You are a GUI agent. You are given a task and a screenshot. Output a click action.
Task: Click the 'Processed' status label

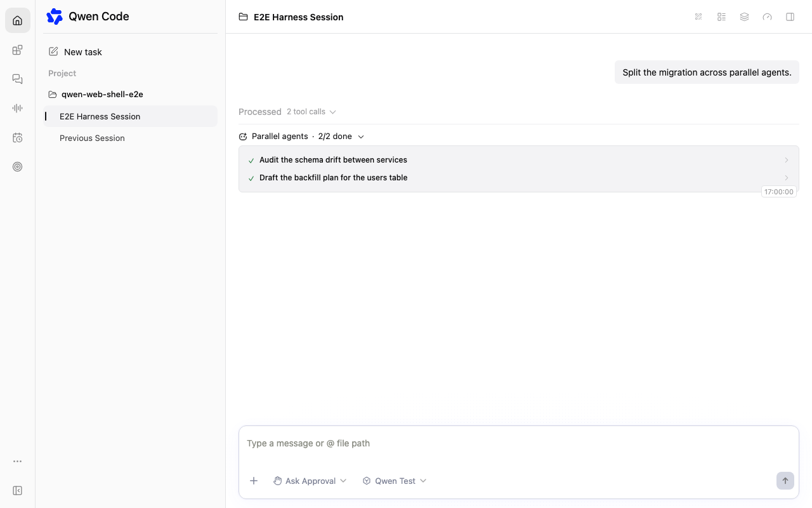[x=260, y=112]
